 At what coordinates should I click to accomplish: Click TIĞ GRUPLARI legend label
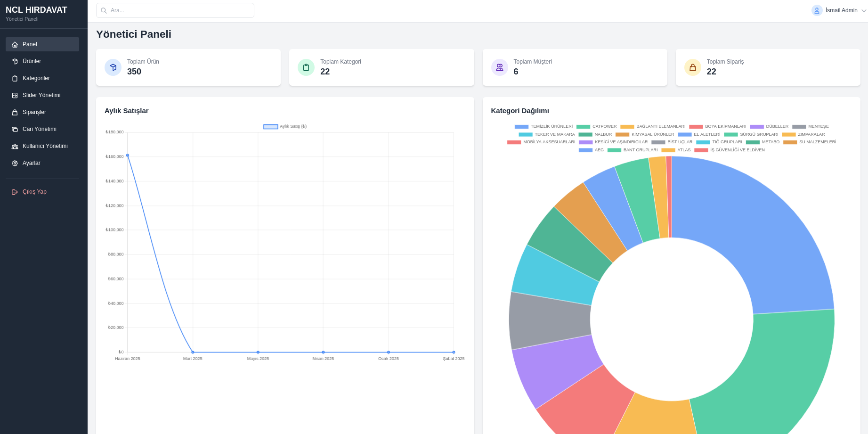pos(727,142)
